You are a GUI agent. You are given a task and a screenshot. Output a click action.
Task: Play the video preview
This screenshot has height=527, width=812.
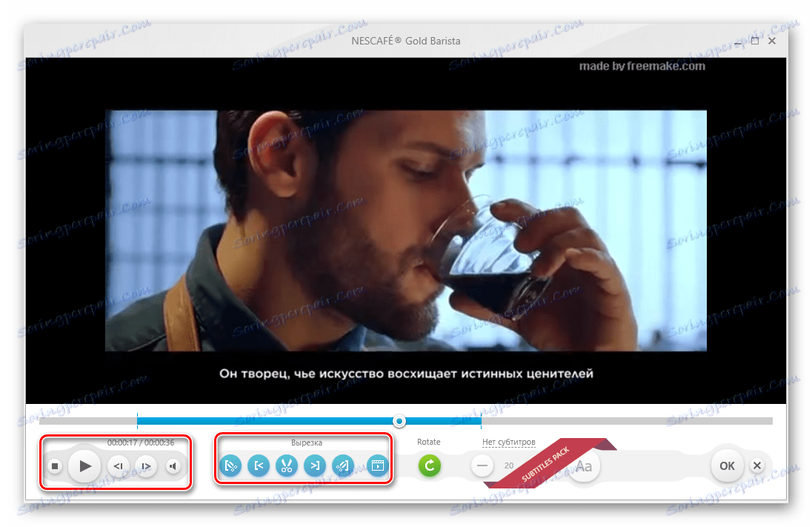click(85, 466)
